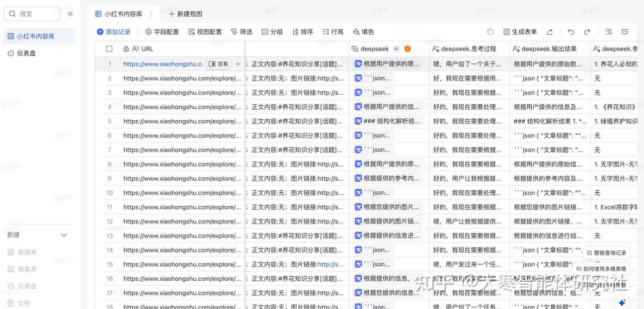Open the 分组 grouping tool
The height and width of the screenshot is (309, 644).
point(272,32)
